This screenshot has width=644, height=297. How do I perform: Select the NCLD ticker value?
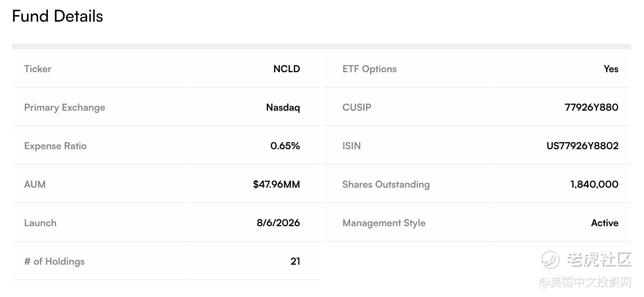(287, 69)
